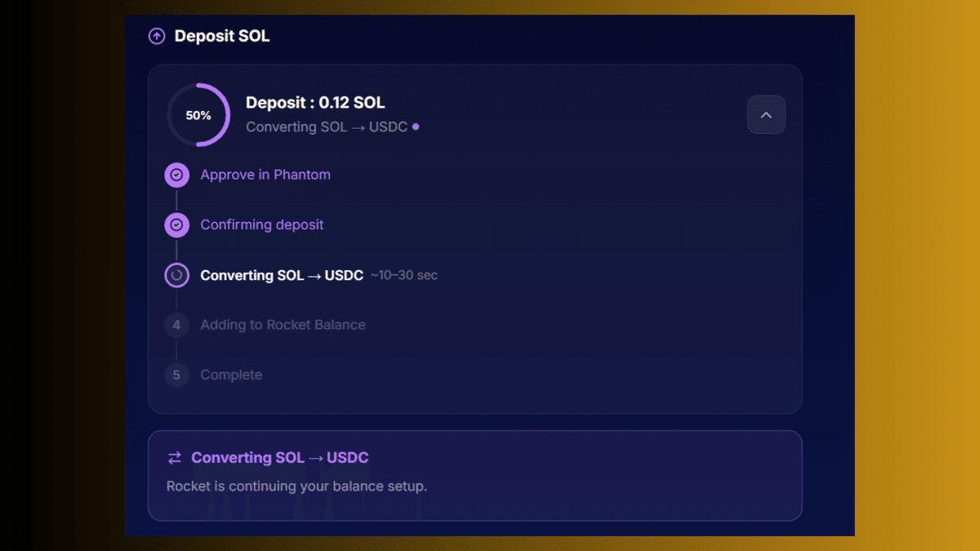The height and width of the screenshot is (551, 980).
Task: Click the Converting SOL spinner icon
Action: point(176,275)
